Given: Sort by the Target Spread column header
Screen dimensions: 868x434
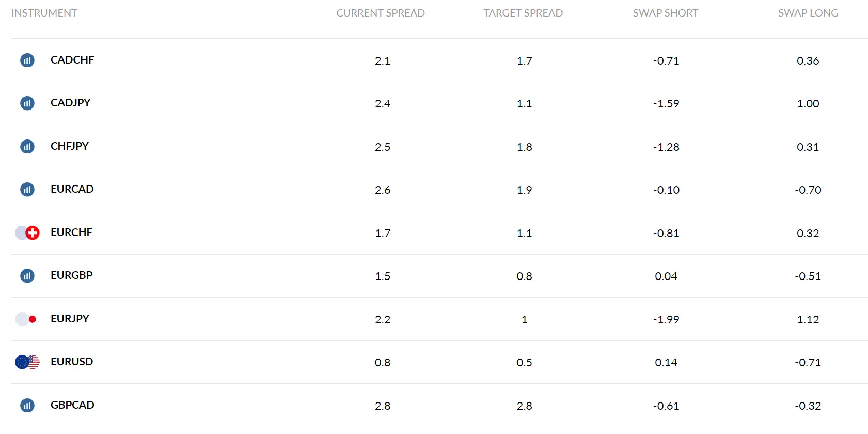Looking at the screenshot, I should point(523,13).
